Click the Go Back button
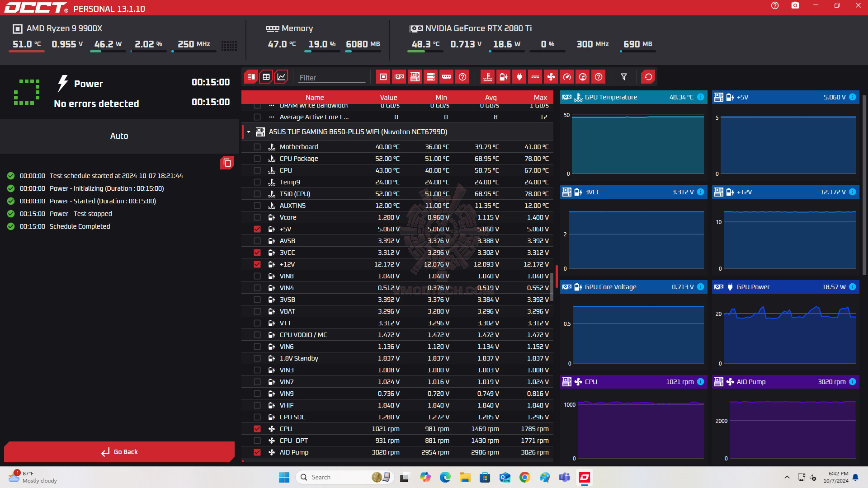Viewport: 868px width, 488px height. (x=119, y=452)
